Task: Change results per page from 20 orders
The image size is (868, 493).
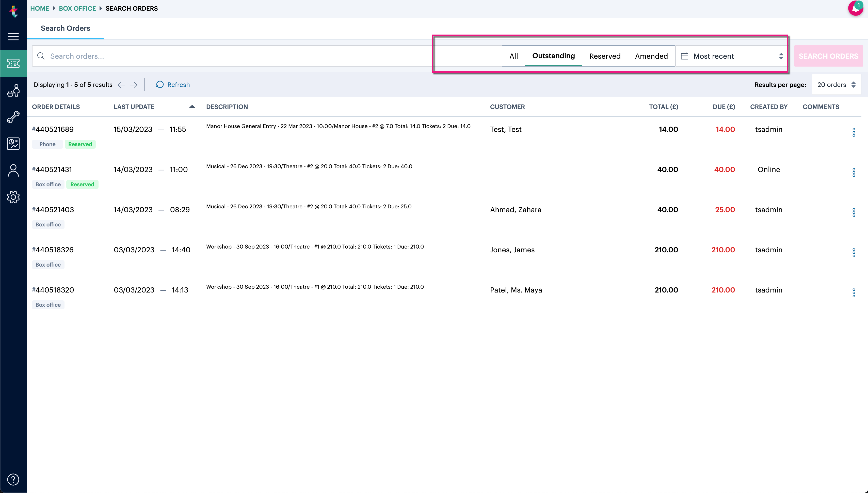Action: [836, 84]
